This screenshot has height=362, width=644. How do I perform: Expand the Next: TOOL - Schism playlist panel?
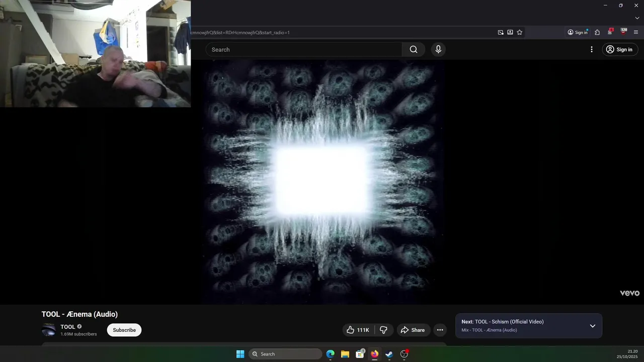[593, 326]
